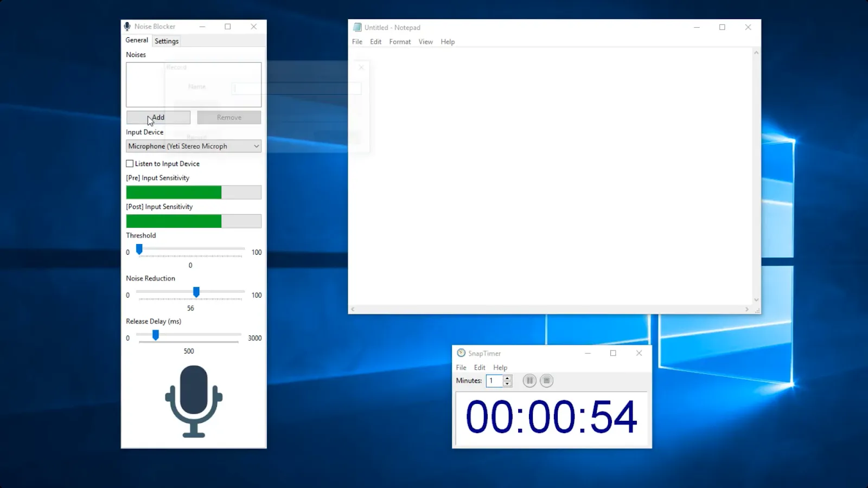
Task: Click the SnapTimer 00:00:54 countdown display
Action: click(551, 418)
